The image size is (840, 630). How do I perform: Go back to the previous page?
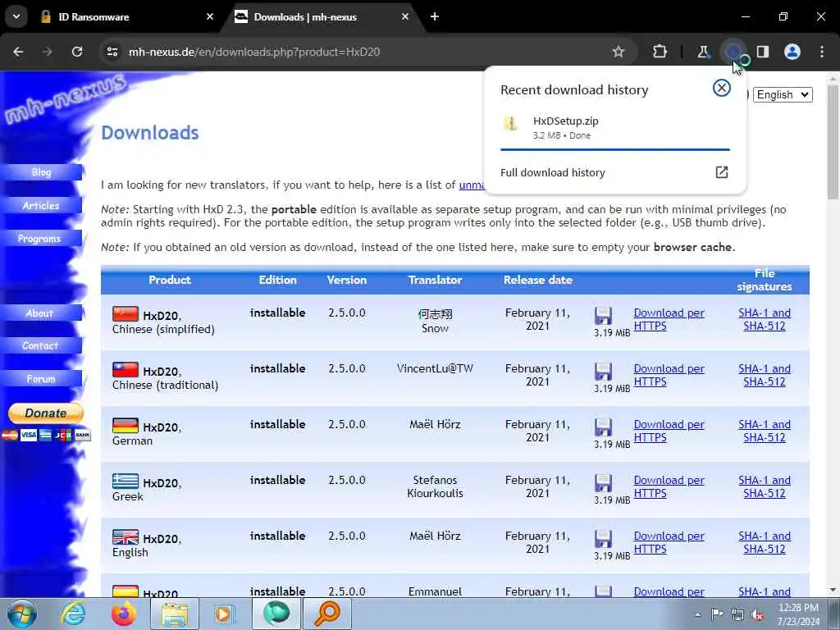tap(18, 52)
